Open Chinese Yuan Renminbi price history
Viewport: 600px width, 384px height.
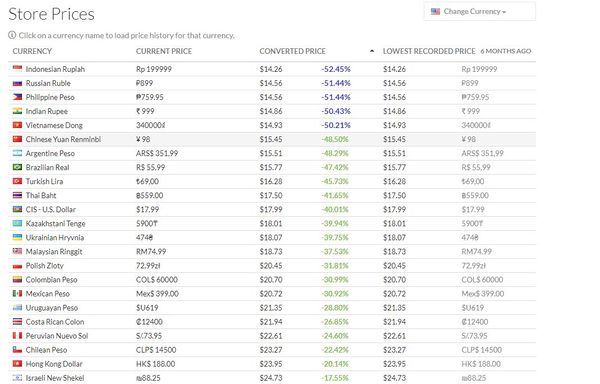pos(63,139)
